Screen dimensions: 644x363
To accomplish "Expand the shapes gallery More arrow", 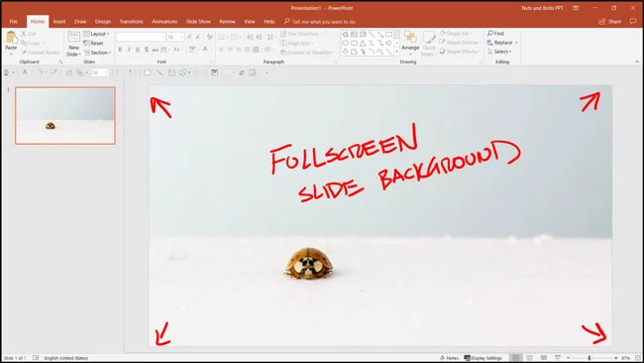I will coord(396,52).
